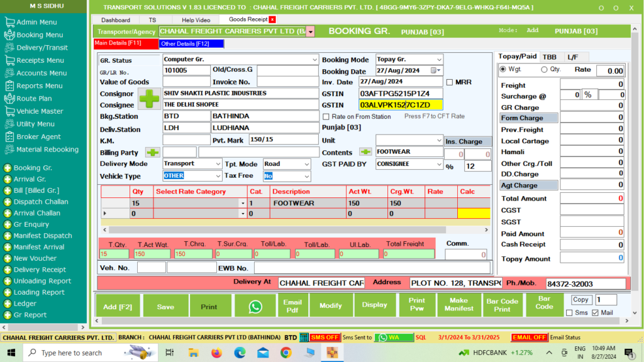Viewport: 644px width, 362px height.
Task: Expand the Booking Mode dropdown
Action: [438, 60]
